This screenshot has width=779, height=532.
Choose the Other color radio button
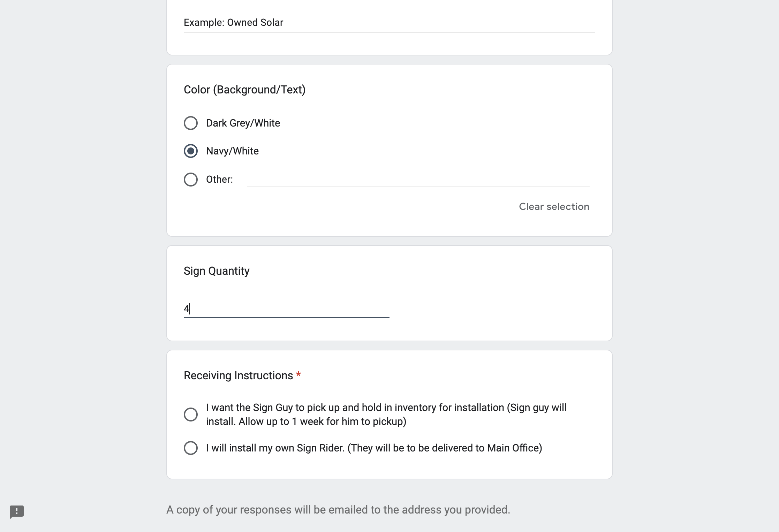191,180
